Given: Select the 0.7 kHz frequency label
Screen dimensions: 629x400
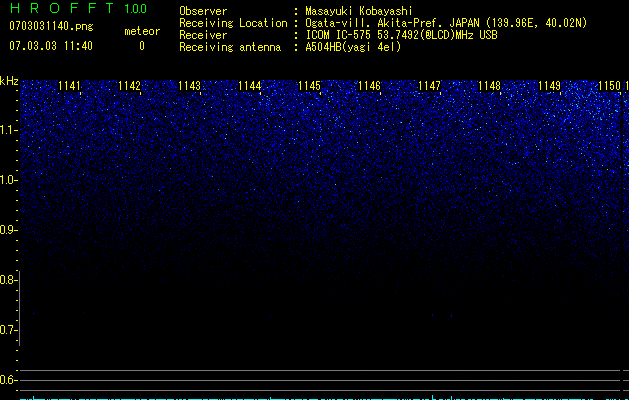Looking at the screenshot, I should 8,330.
